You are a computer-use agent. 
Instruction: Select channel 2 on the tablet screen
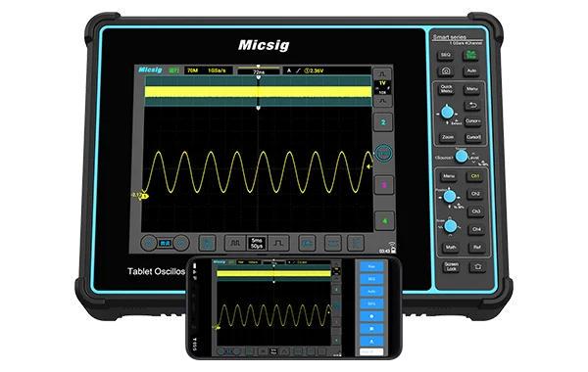383,122
